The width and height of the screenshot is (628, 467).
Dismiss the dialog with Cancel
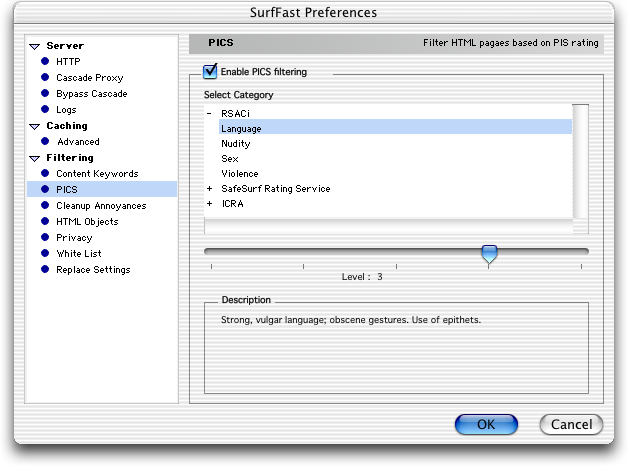[571, 424]
